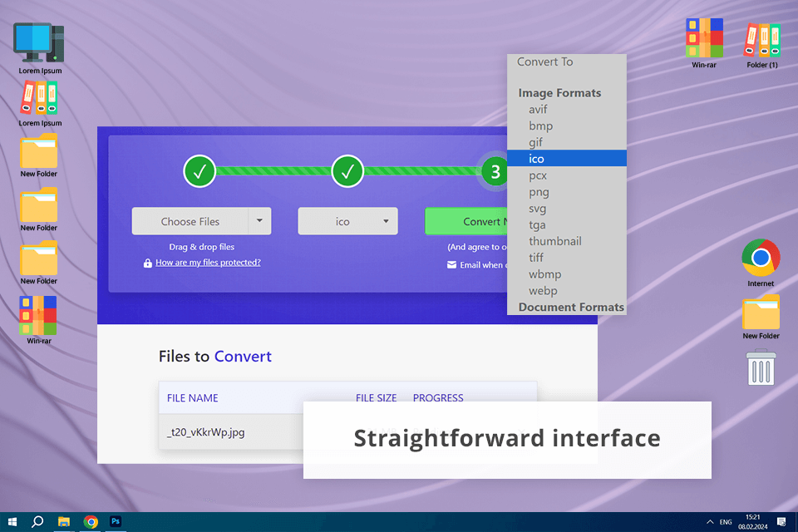Select thumbnail in the format list

(x=567, y=241)
